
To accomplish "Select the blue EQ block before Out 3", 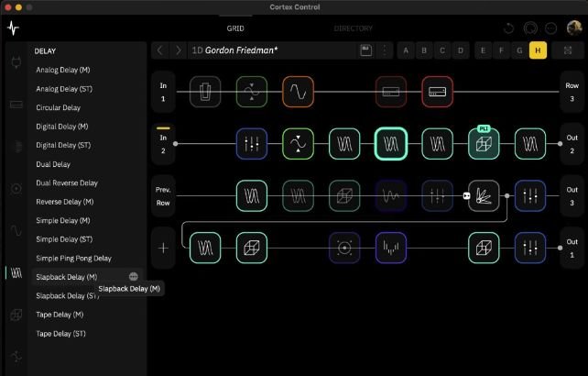I will click(530, 195).
